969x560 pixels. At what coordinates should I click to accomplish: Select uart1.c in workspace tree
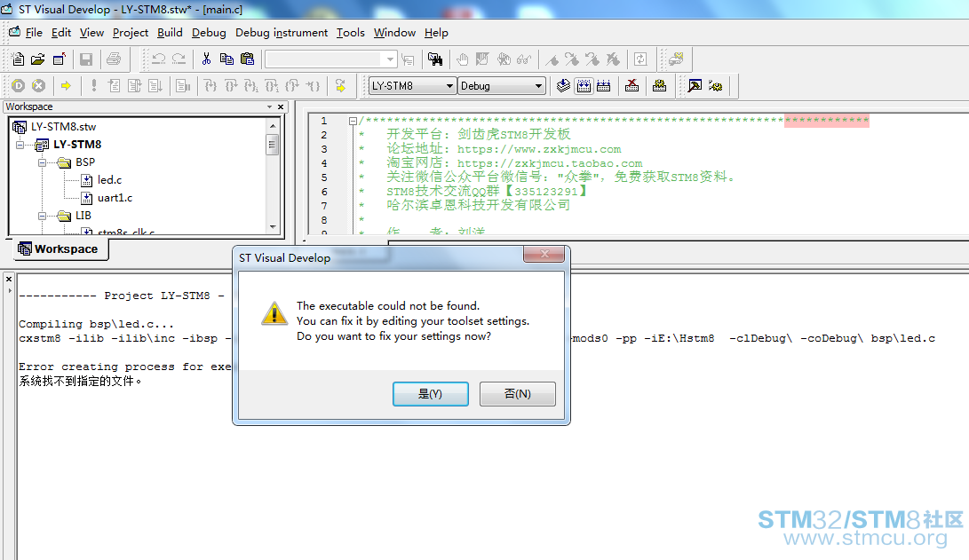tap(115, 198)
